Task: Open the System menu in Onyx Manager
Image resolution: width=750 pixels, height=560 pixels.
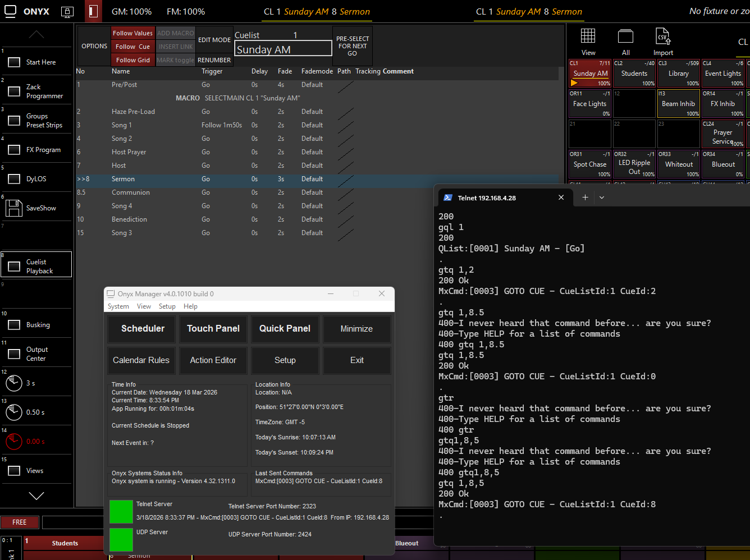Action: click(118, 306)
